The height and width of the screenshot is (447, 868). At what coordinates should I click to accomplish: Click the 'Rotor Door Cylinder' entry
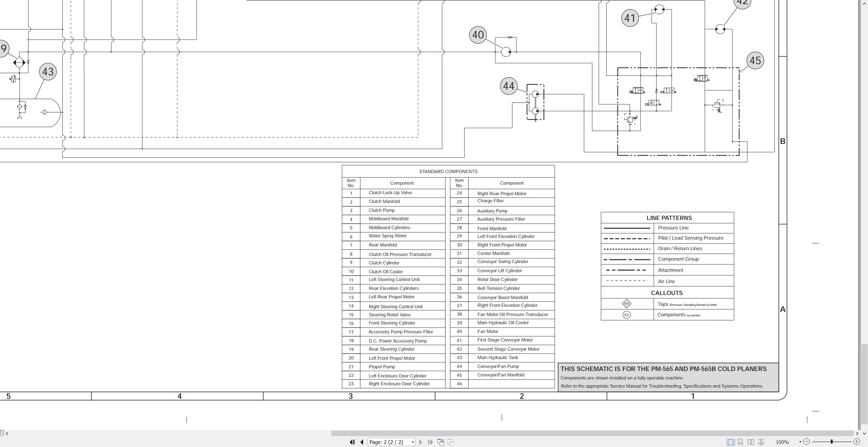pyautogui.click(x=497, y=279)
